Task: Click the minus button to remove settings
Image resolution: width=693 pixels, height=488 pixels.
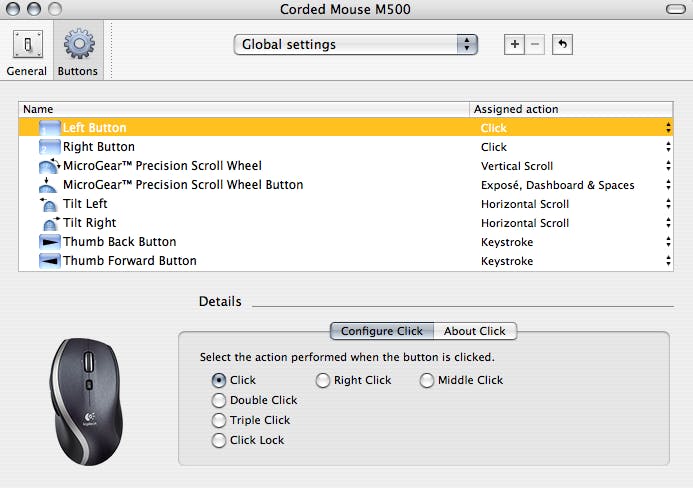Action: tap(535, 45)
